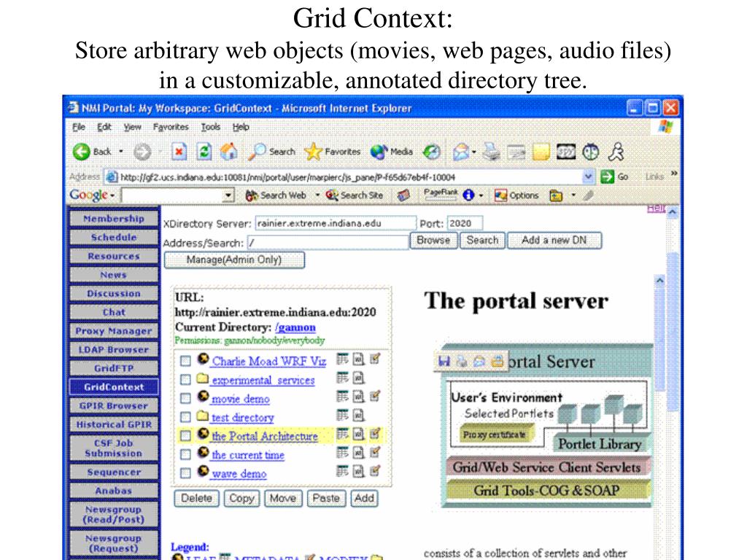Check the movie demo checkbox
This screenshot has width=747, height=560.
coord(185,398)
